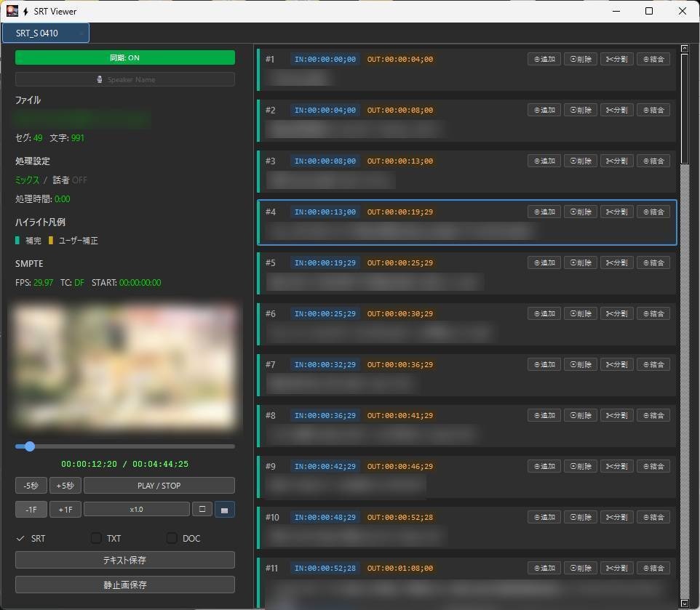The image size is (700, 610).
Task: Check the TXT format checkbox
Action: click(x=96, y=538)
